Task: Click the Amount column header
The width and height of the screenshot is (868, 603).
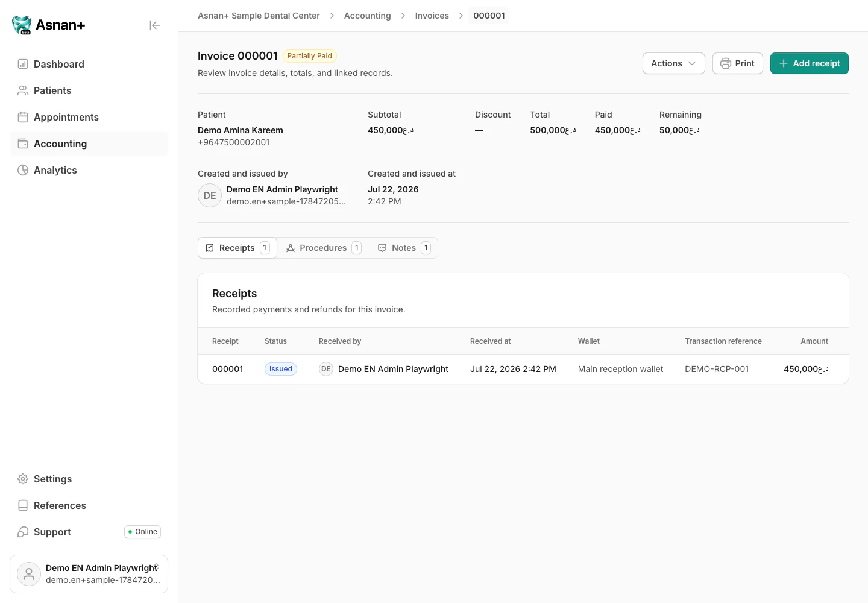Action: pos(814,341)
